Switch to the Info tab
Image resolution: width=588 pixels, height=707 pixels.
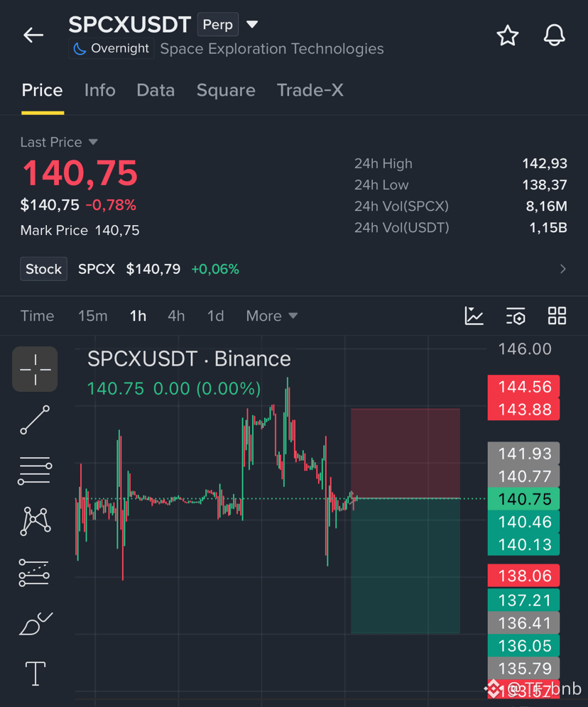pos(99,90)
